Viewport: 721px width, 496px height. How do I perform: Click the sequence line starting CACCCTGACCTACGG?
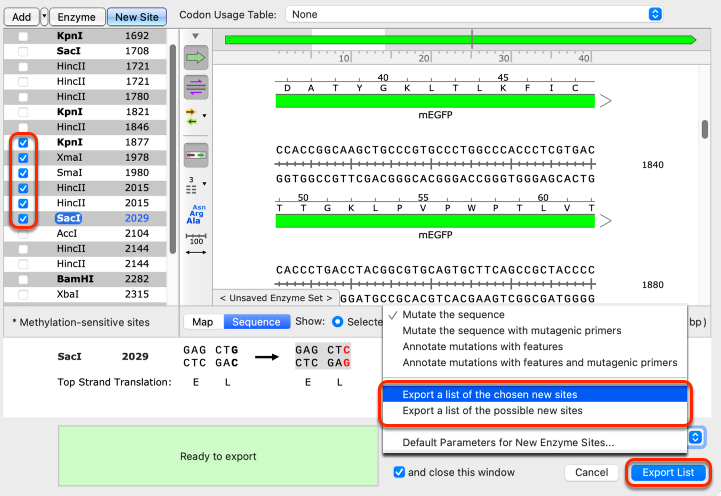[435, 270]
